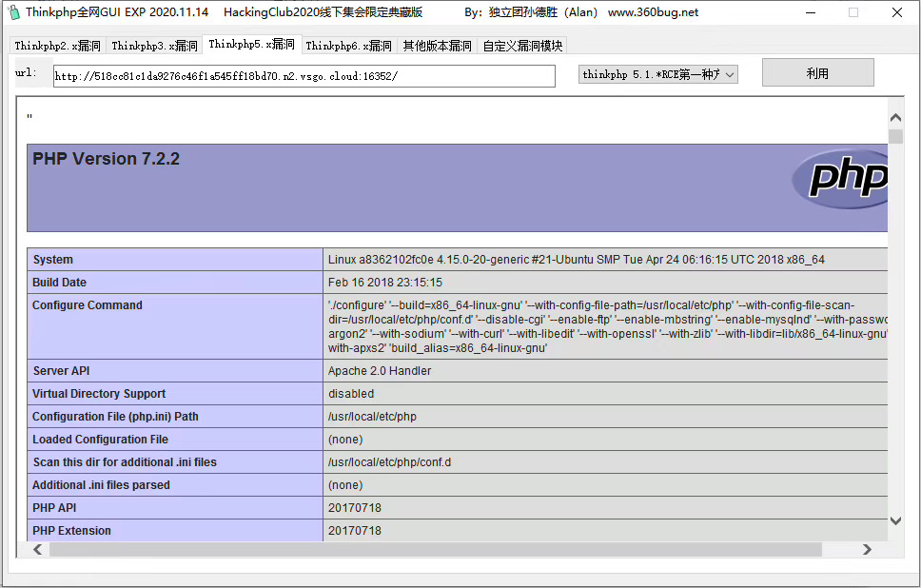Click the vertical scrollbar up arrow

coord(895,117)
